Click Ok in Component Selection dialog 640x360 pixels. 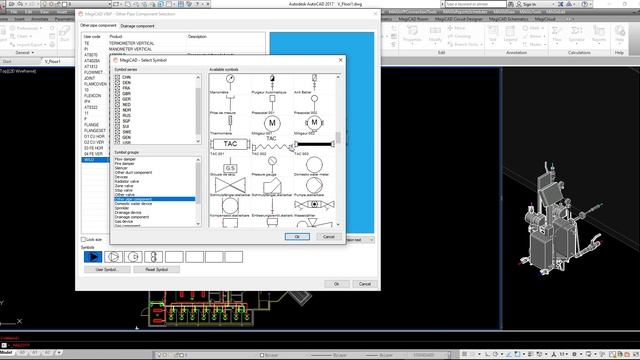point(336,284)
